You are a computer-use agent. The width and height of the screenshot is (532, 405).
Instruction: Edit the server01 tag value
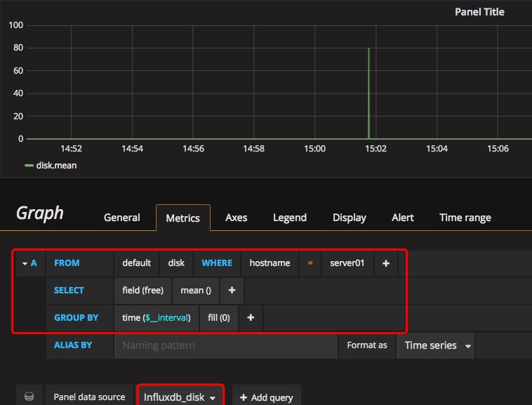coord(347,263)
